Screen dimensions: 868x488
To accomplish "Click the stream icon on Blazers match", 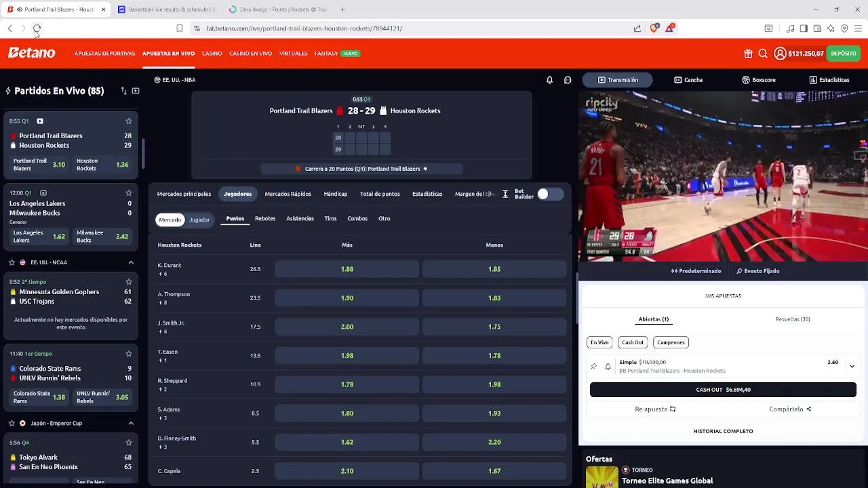I will click(x=40, y=121).
